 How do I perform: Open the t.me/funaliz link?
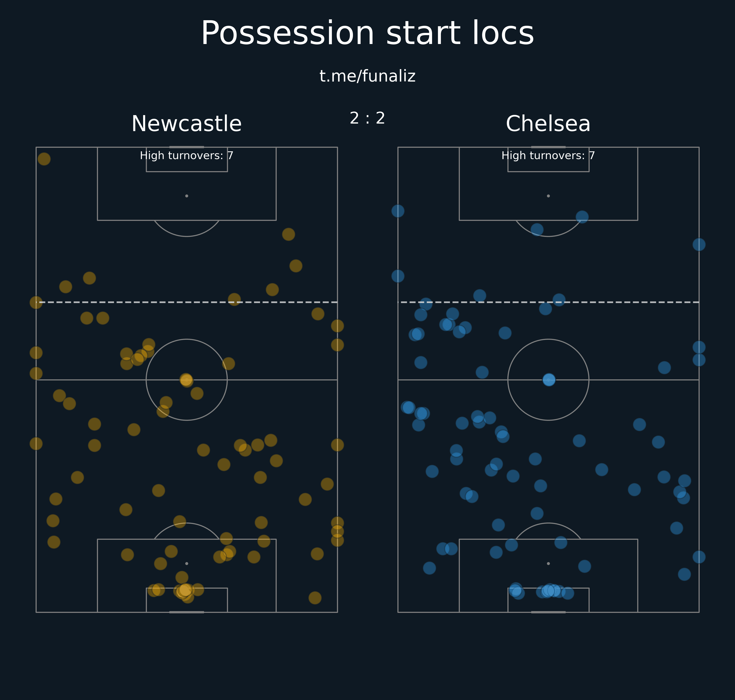click(368, 76)
